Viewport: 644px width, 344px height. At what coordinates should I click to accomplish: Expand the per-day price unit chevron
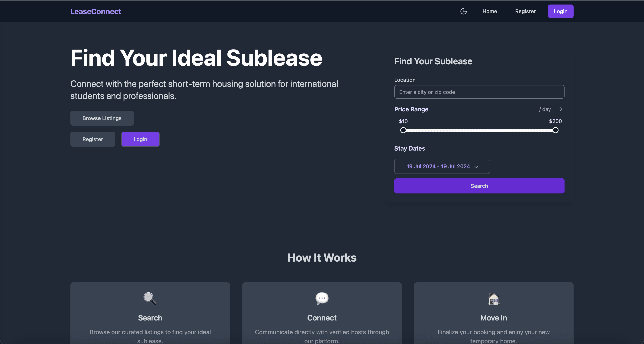coord(561,109)
